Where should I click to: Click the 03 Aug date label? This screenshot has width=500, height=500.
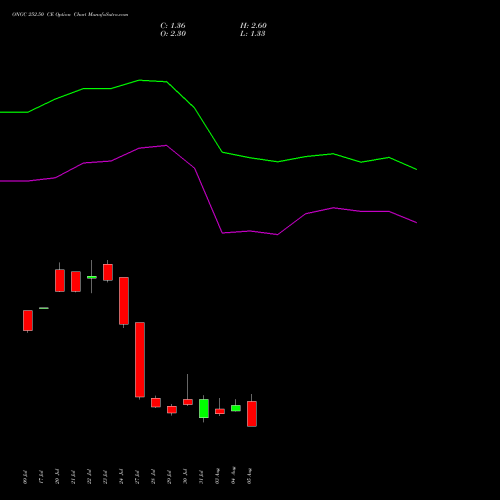click(x=218, y=476)
